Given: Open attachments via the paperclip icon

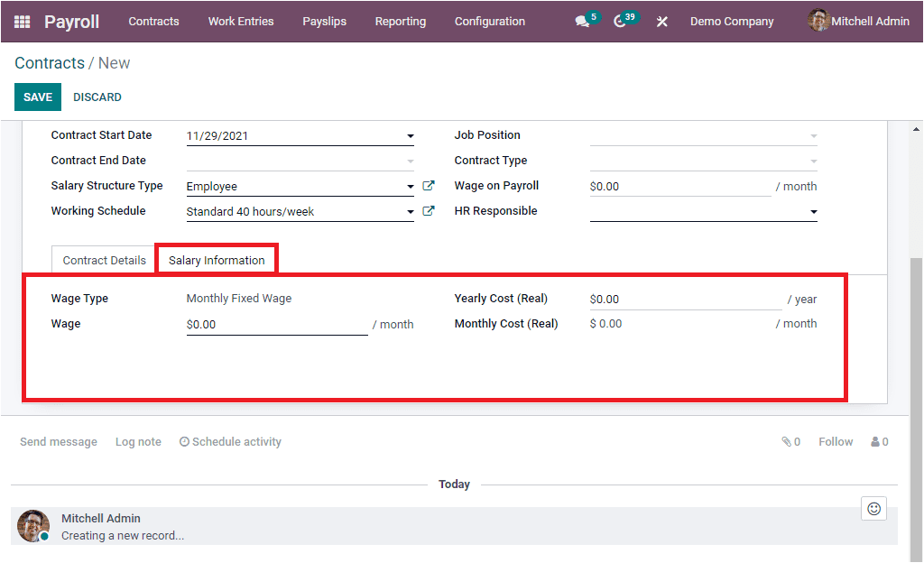Looking at the screenshot, I should pos(784,441).
